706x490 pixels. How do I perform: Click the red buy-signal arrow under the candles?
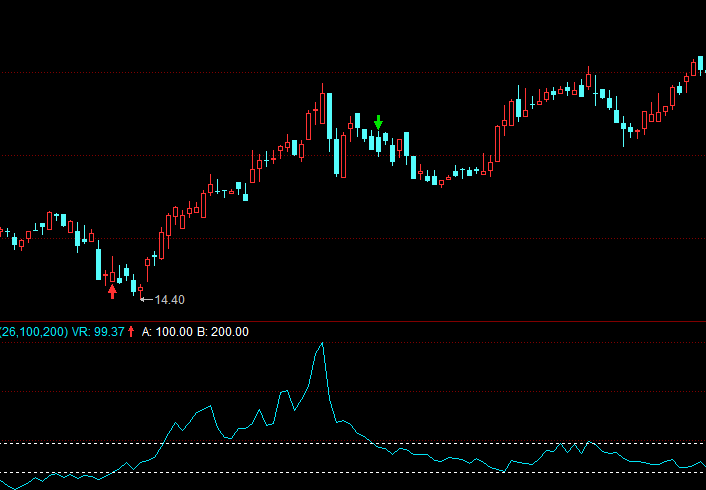click(x=113, y=291)
